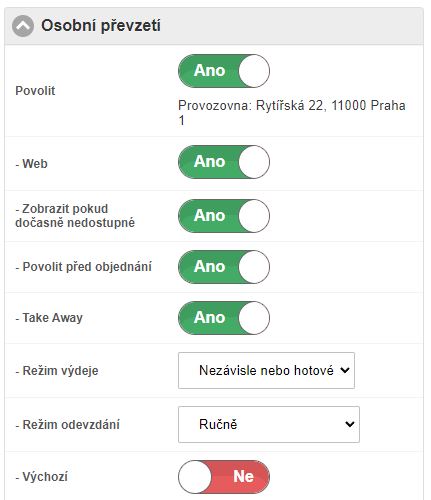Turn off the Web toggle
431x500 pixels.
pos(224,162)
